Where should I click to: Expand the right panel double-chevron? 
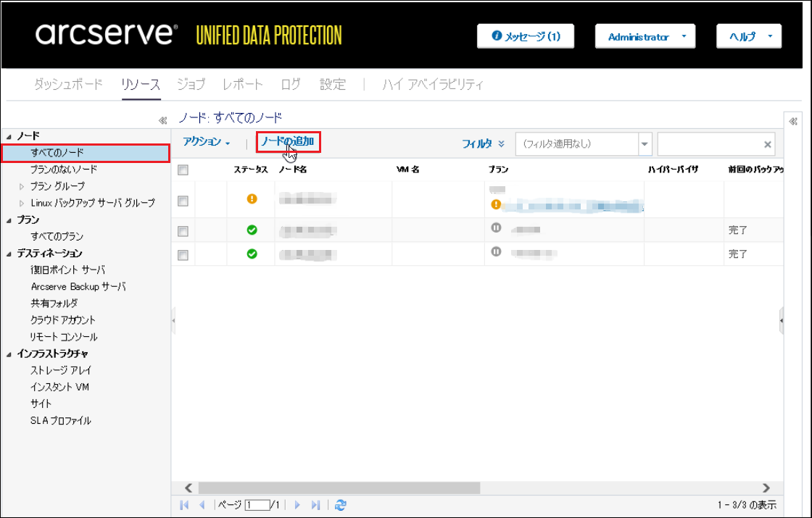tap(793, 122)
